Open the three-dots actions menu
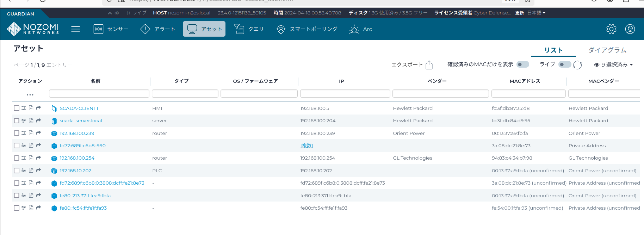The height and width of the screenshot is (235, 644). (30, 94)
